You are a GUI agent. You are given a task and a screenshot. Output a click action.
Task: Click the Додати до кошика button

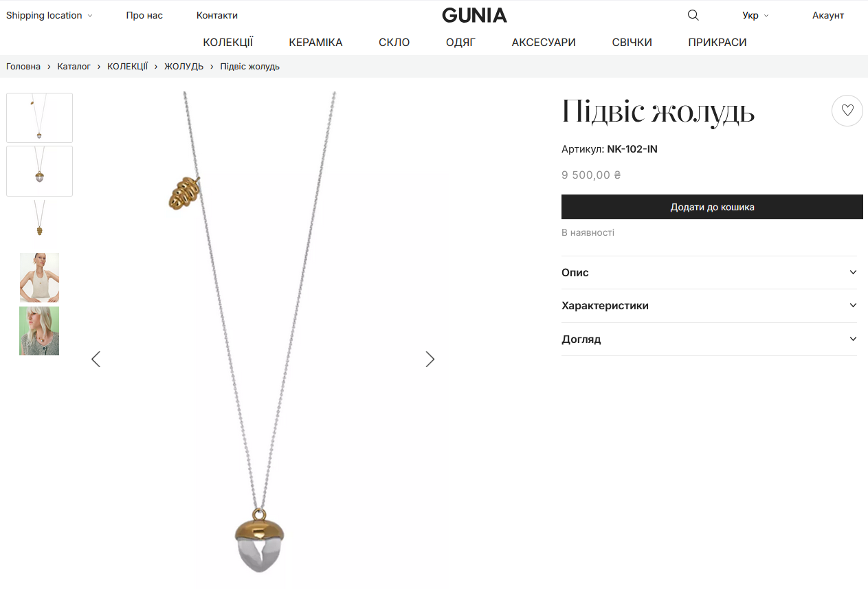pyautogui.click(x=712, y=207)
